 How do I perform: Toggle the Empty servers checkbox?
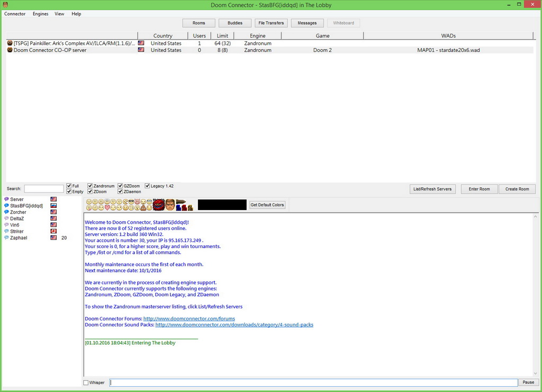(69, 192)
